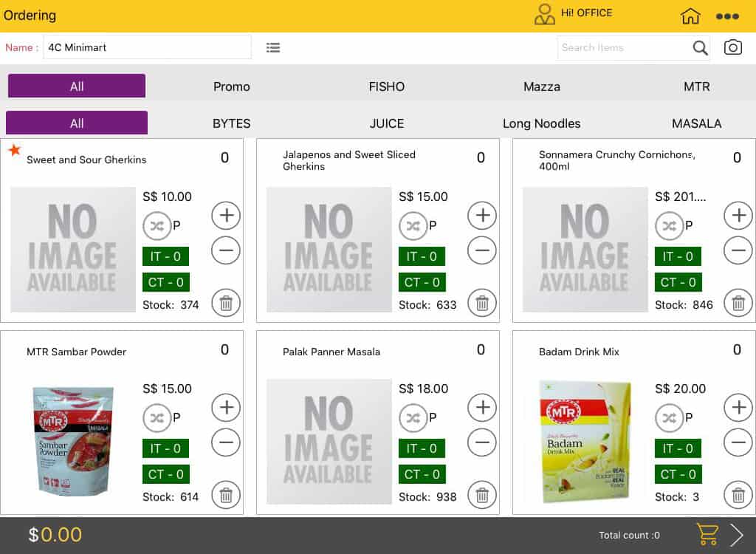Image resolution: width=756 pixels, height=554 pixels.
Task: Subtract one Jalapenos and Sweet Sliced Gherkins
Action: click(x=481, y=250)
